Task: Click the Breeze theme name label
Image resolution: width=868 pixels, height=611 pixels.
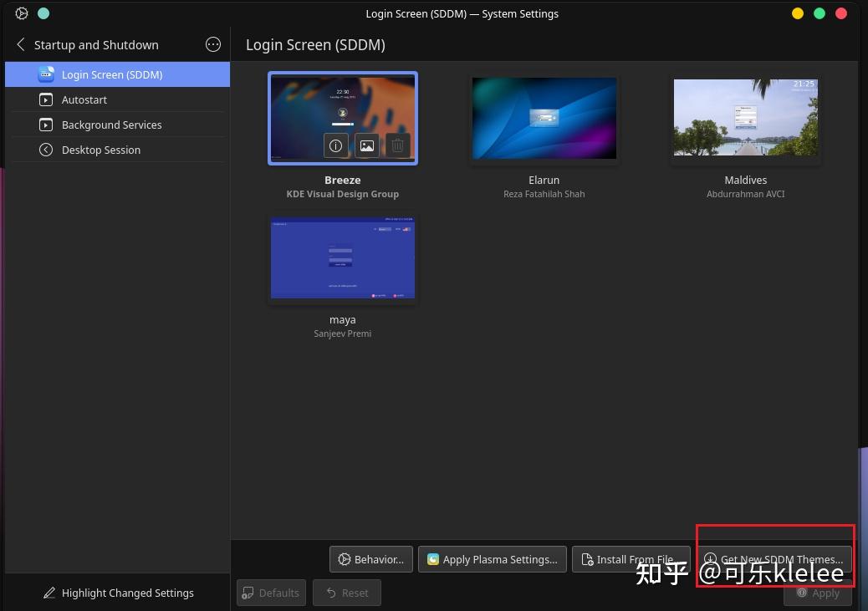Action: (x=343, y=180)
